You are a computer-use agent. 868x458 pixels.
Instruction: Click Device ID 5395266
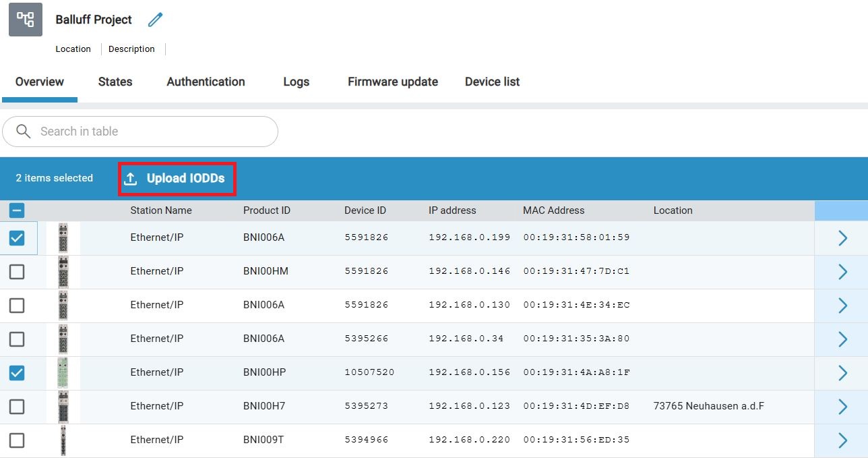pyautogui.click(x=367, y=339)
